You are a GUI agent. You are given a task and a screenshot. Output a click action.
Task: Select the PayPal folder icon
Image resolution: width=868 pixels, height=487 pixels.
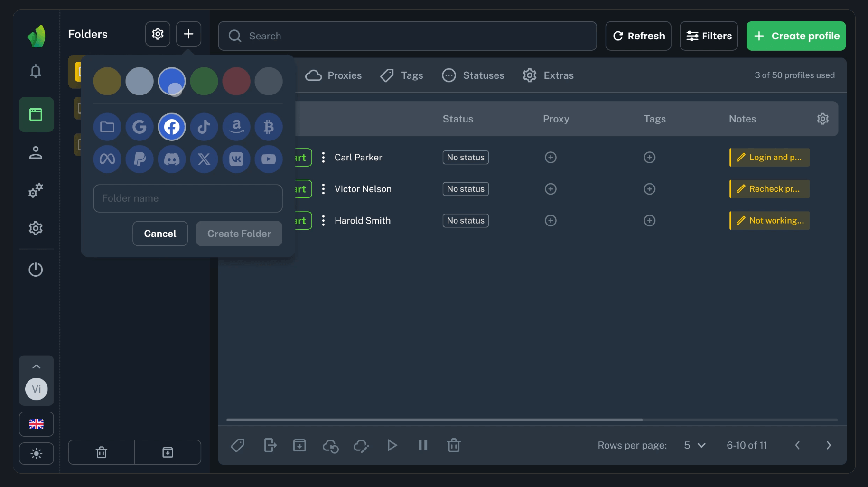(140, 159)
